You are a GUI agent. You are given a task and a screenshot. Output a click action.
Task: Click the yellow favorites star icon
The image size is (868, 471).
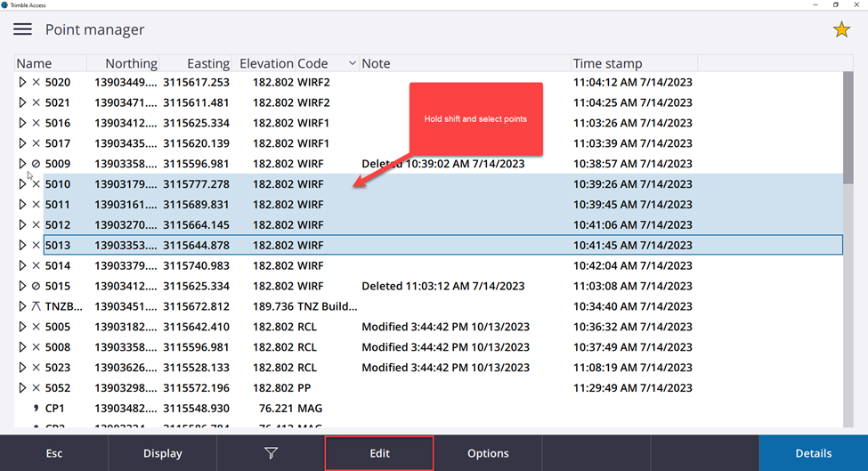(840, 29)
